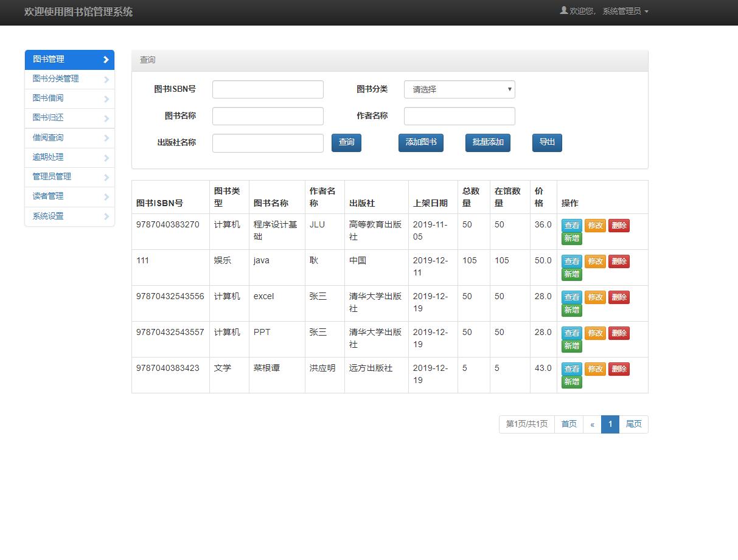Viewport: 738px width, 560px height.
Task: Click the 查询 search button
Action: 346,142
